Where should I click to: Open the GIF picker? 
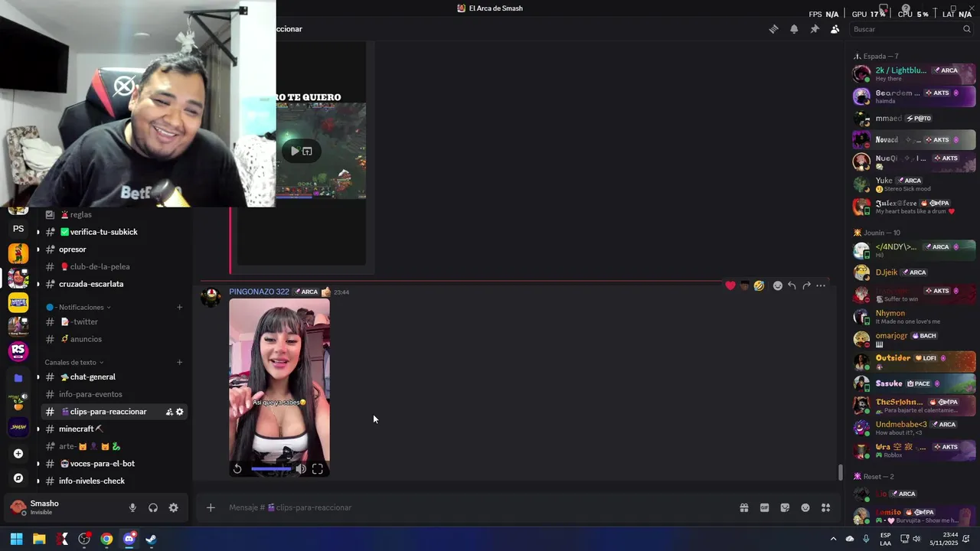click(764, 507)
